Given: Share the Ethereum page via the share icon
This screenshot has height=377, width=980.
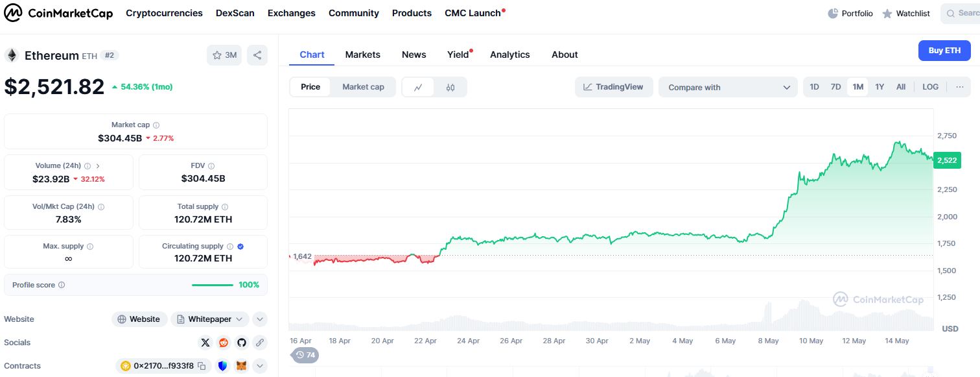Looking at the screenshot, I should tap(257, 55).
